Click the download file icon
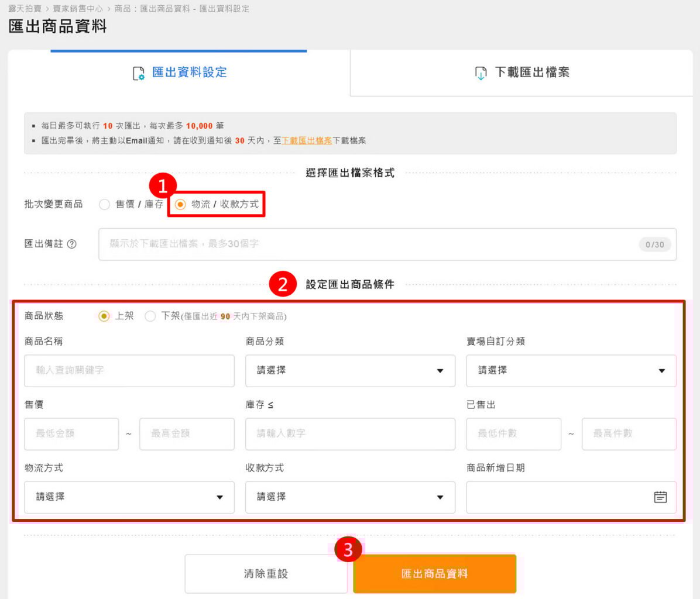Image resolution: width=700 pixels, height=599 pixels. click(481, 73)
